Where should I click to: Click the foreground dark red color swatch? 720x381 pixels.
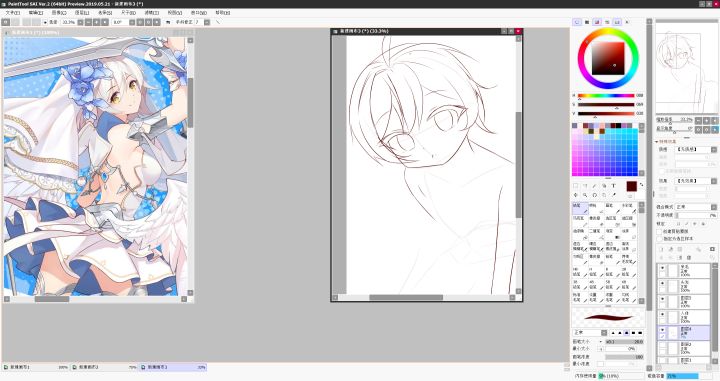pyautogui.click(x=631, y=186)
